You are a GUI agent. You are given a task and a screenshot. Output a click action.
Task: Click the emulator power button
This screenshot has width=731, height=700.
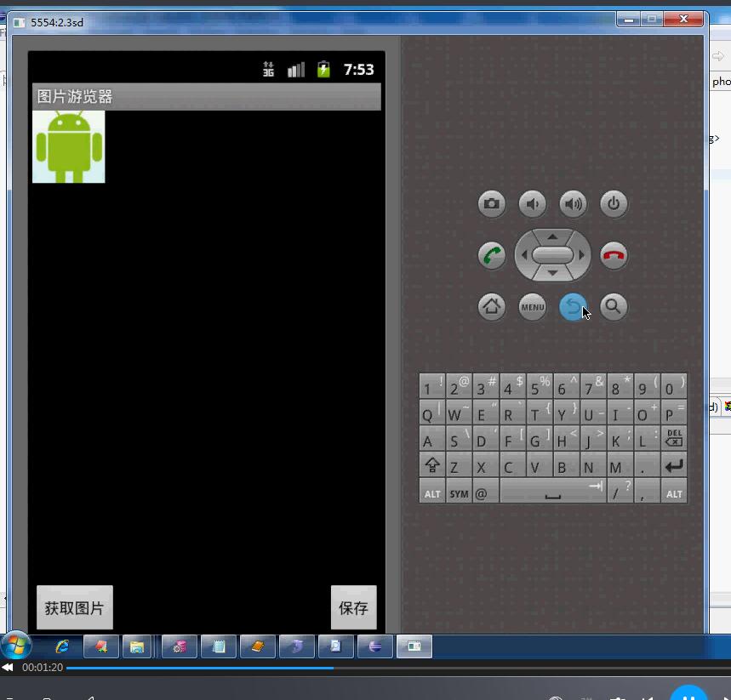pos(614,203)
